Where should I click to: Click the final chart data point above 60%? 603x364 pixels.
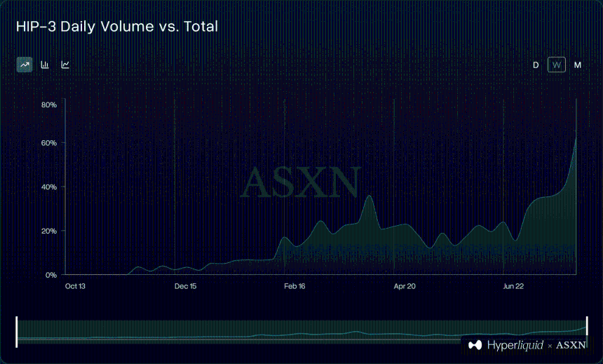click(576, 137)
